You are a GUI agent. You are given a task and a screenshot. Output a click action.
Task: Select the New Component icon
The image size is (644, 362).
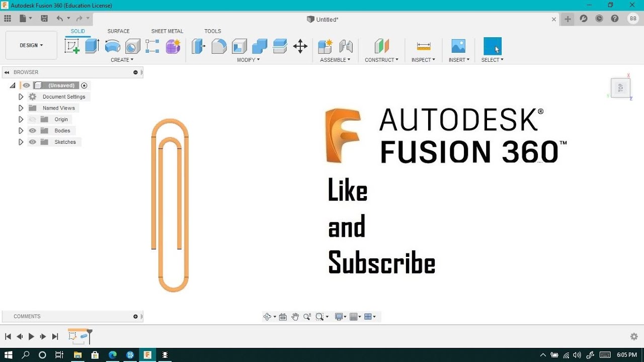(x=326, y=46)
